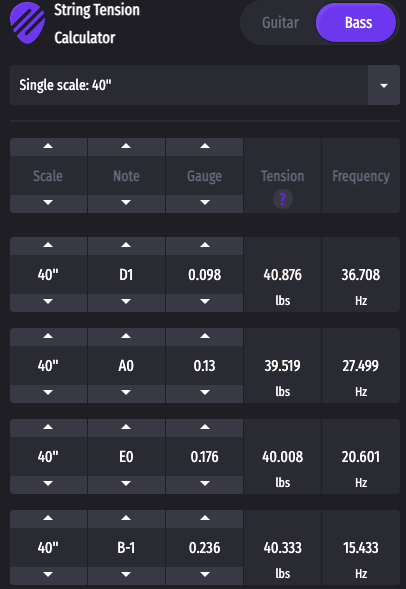The image size is (406, 589).
Task: Decrease scale of the B-1 string row
Action: tap(48, 575)
